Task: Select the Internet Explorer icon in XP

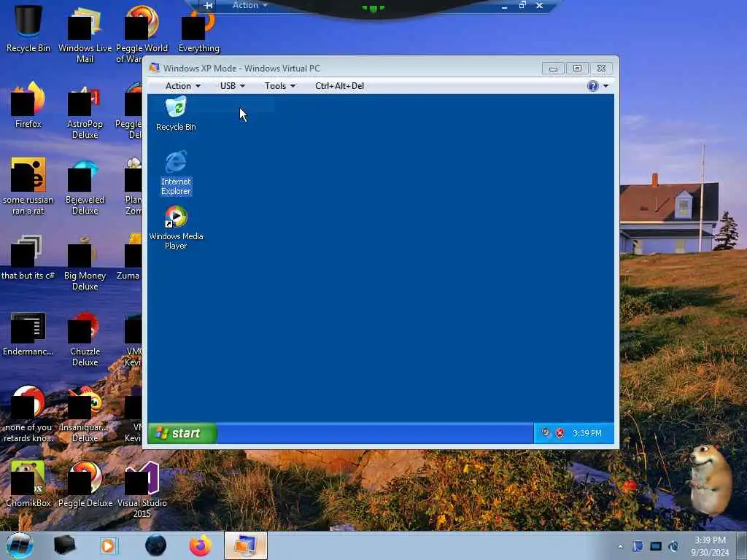Action: 176,172
